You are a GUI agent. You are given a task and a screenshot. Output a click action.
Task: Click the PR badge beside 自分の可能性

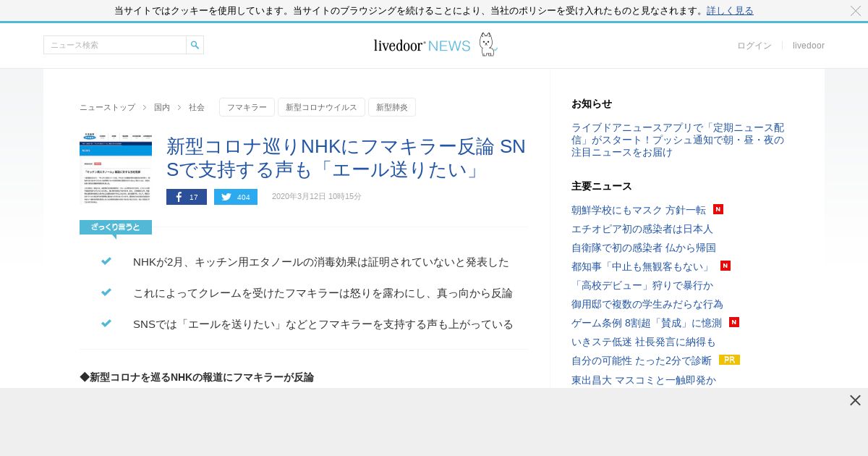click(x=729, y=360)
